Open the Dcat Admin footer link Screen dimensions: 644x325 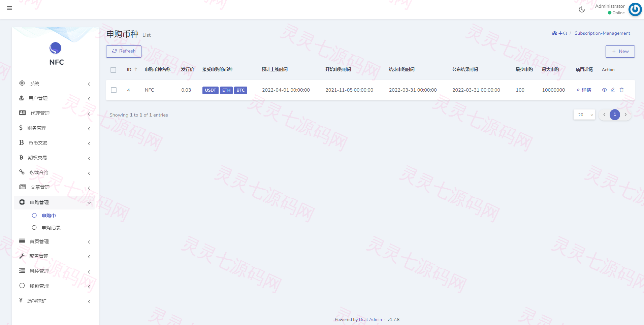point(371,320)
